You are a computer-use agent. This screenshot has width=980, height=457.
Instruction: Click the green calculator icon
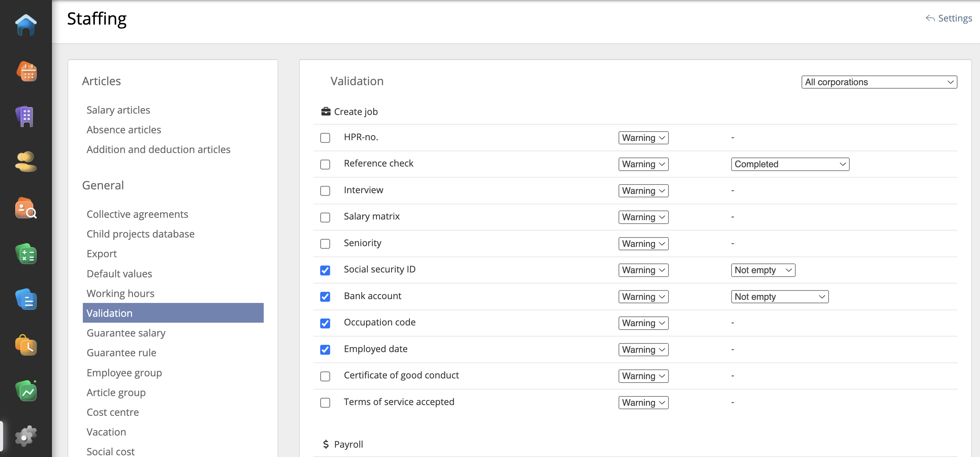(x=26, y=254)
